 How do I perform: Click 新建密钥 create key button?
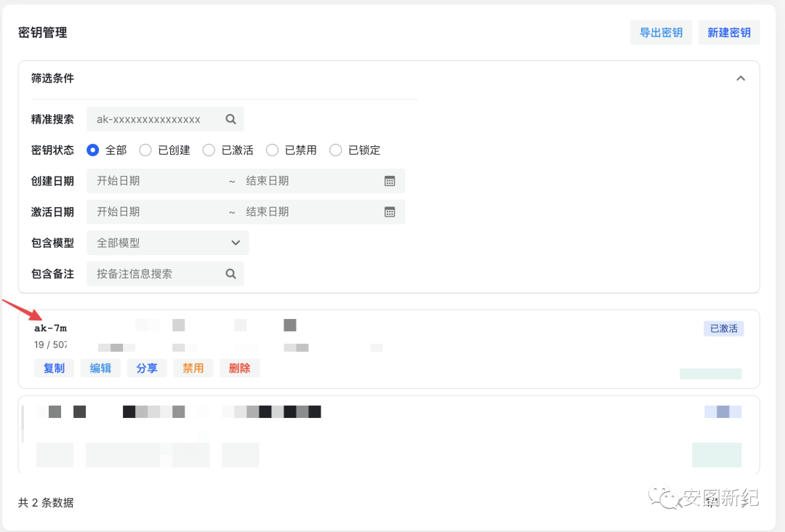coord(729,33)
